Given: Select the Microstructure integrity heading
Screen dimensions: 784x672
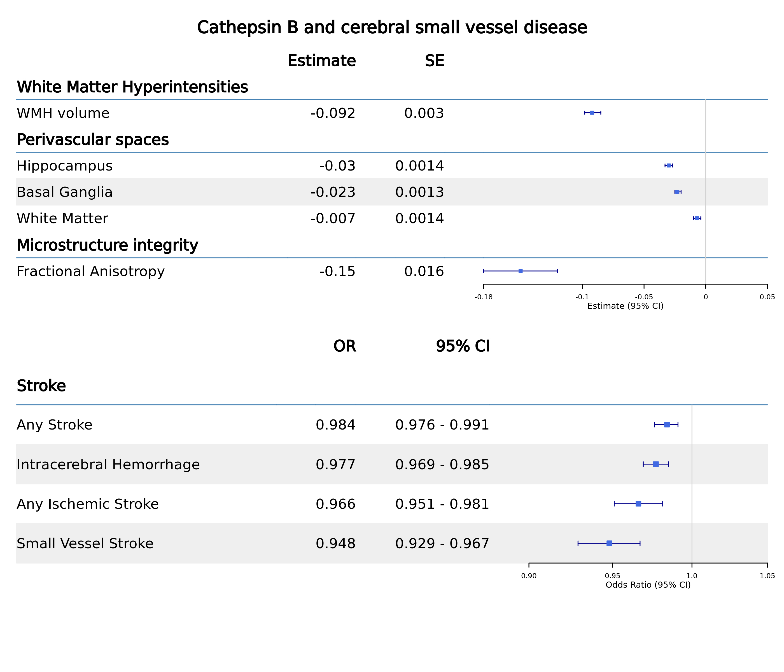Looking at the screenshot, I should [x=108, y=246].
